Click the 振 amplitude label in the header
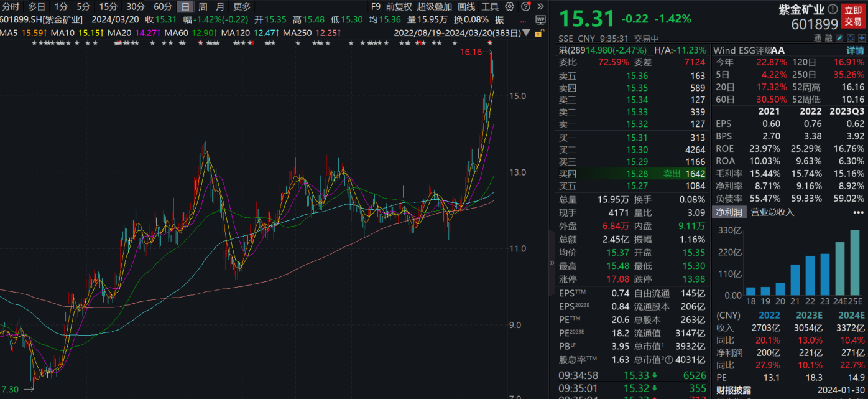 coord(499,20)
